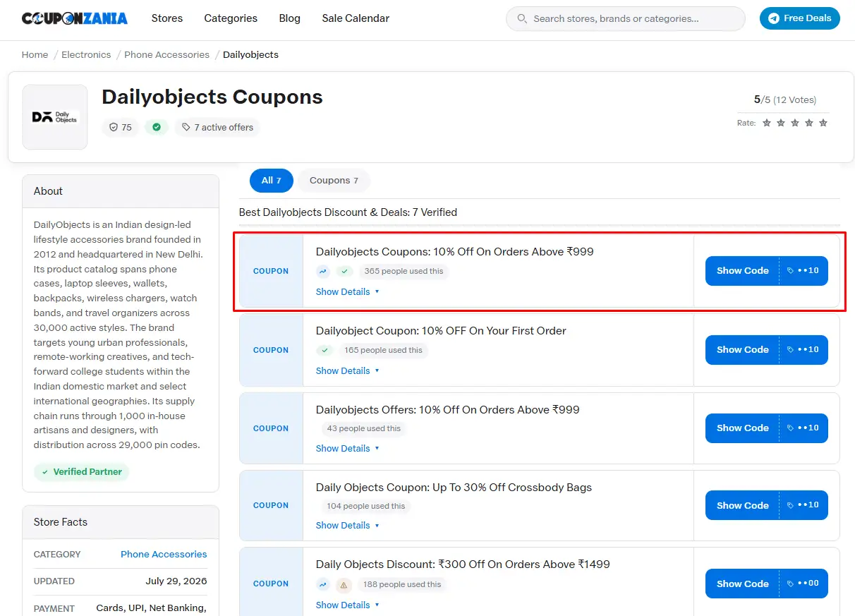Expand Show Details for Dailyobjects Offers ₹999

pyautogui.click(x=348, y=448)
